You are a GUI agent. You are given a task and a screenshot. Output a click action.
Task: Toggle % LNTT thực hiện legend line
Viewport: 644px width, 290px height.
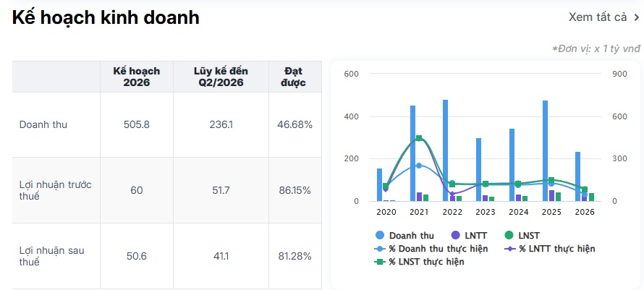point(549,249)
